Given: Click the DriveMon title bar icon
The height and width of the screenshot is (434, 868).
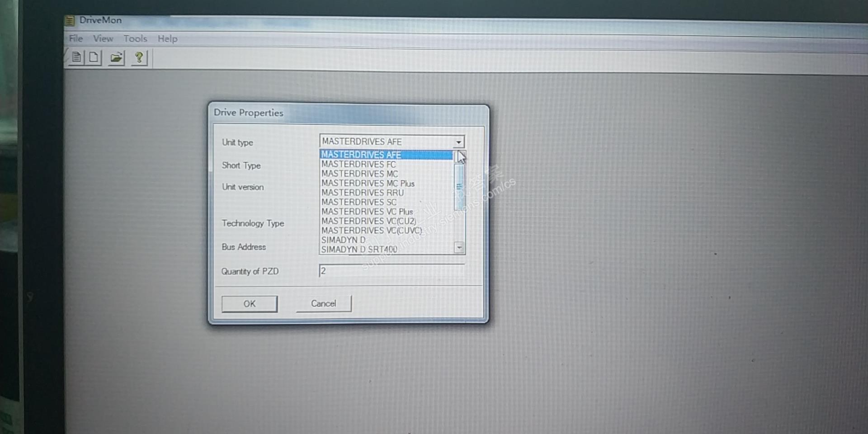Looking at the screenshot, I should coord(69,20).
